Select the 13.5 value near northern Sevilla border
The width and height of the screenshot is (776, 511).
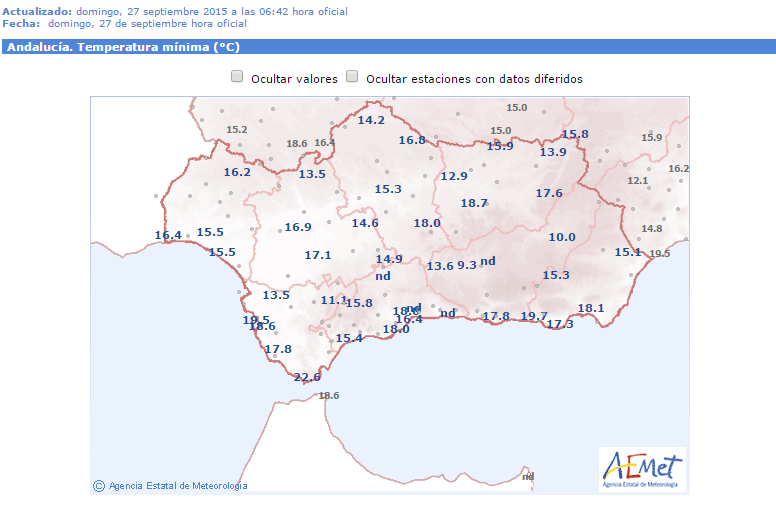[312, 175]
